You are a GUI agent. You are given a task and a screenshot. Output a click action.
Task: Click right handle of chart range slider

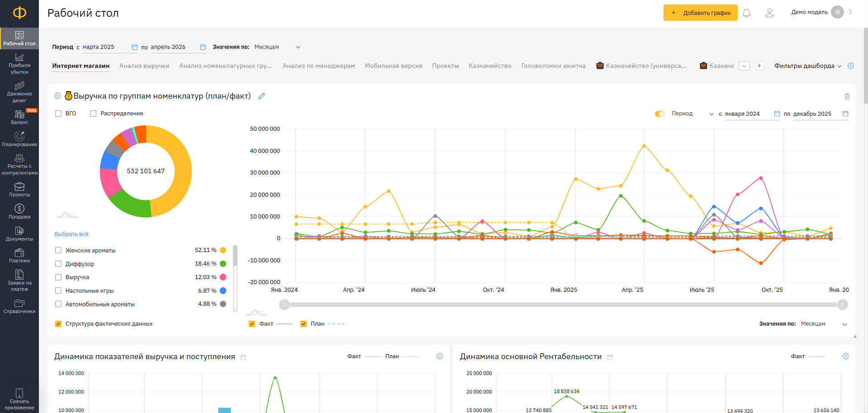tap(843, 305)
